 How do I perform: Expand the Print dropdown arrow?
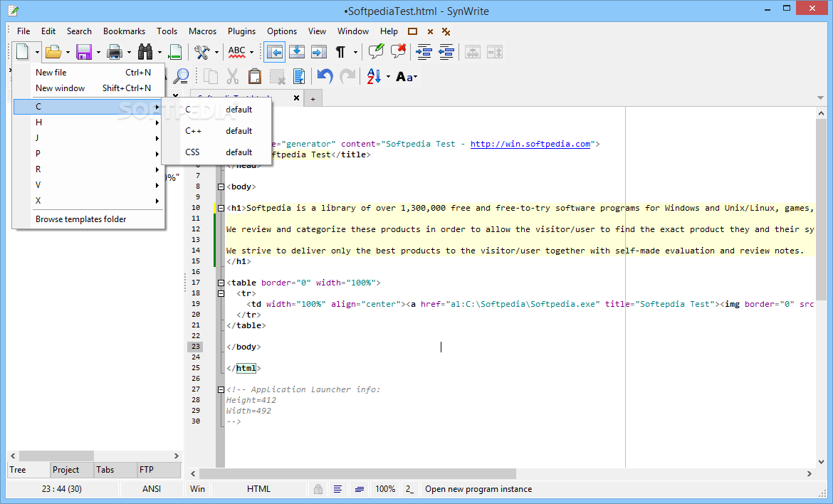tap(129, 52)
